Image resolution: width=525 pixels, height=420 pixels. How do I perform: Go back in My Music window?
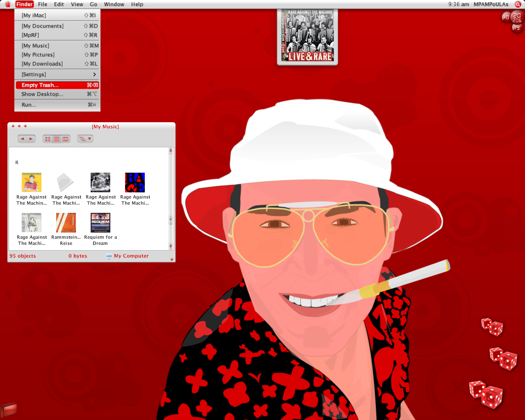(22, 139)
